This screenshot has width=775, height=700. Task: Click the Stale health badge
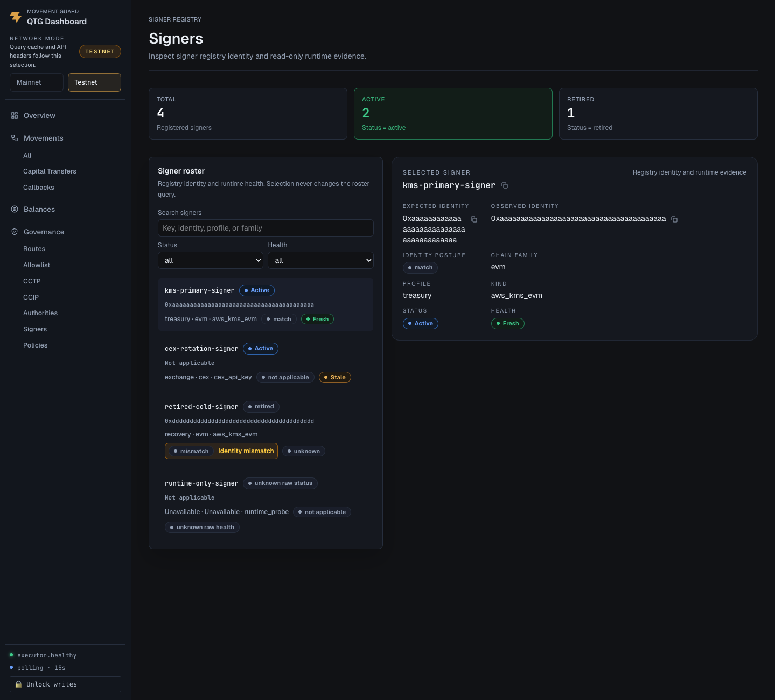(x=334, y=377)
